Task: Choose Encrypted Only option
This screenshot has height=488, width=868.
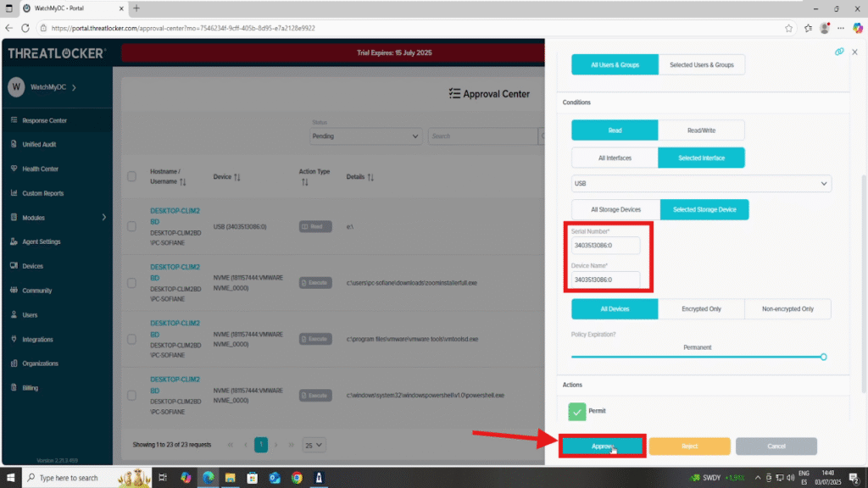Action: 701,308
